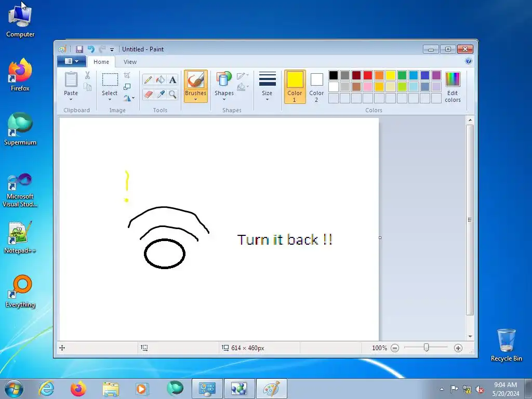Click the zoom slider handle

pos(426,348)
